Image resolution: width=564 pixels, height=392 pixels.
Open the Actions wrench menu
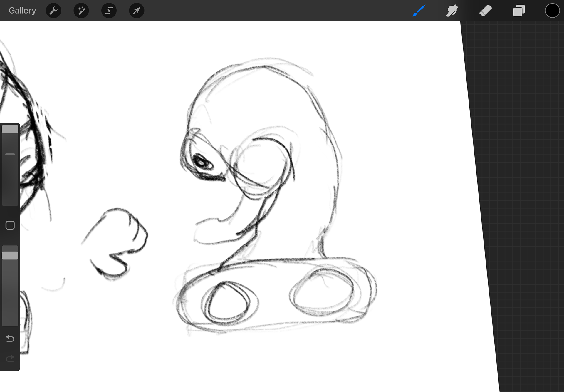(x=53, y=11)
